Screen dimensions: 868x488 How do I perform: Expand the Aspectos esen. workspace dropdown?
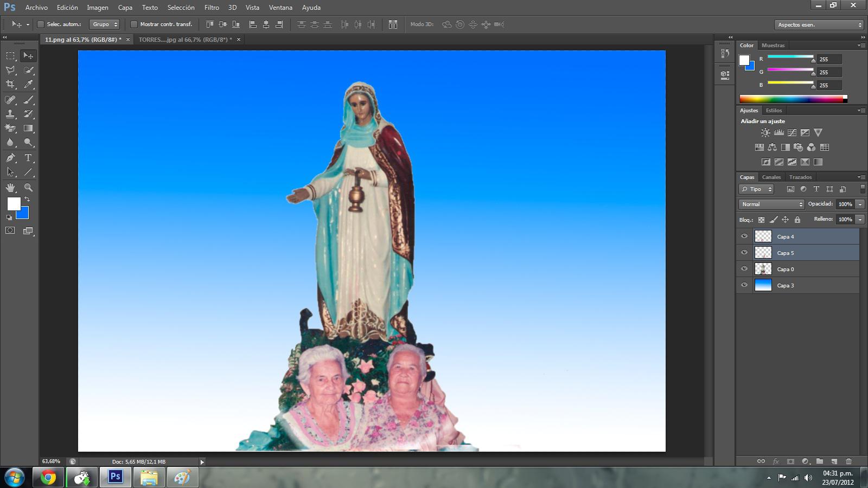(819, 25)
